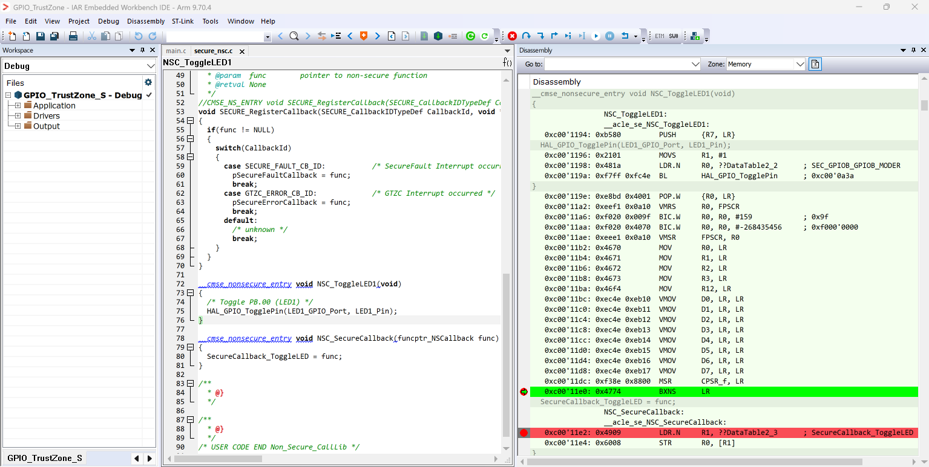Click Download and Debug green icon

[470, 36]
